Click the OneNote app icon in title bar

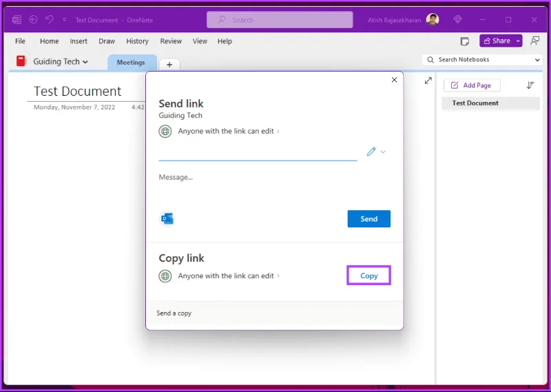(x=17, y=20)
